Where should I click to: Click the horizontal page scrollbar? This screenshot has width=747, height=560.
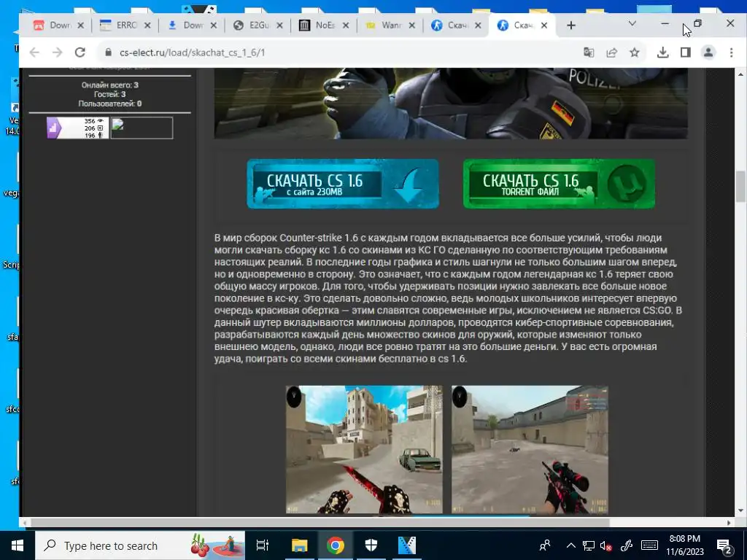click(x=320, y=522)
